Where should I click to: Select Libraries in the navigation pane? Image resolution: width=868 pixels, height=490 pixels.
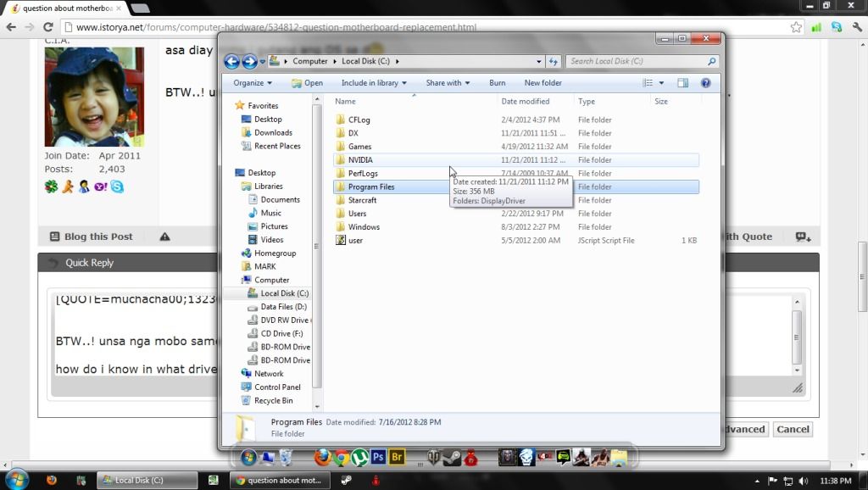[x=269, y=187]
